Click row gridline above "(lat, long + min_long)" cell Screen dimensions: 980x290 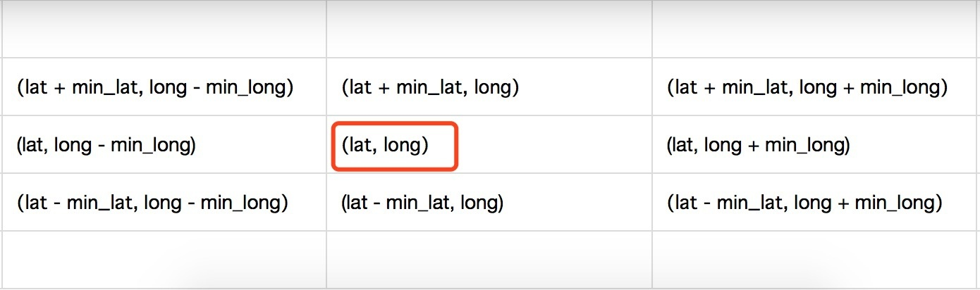816,116
